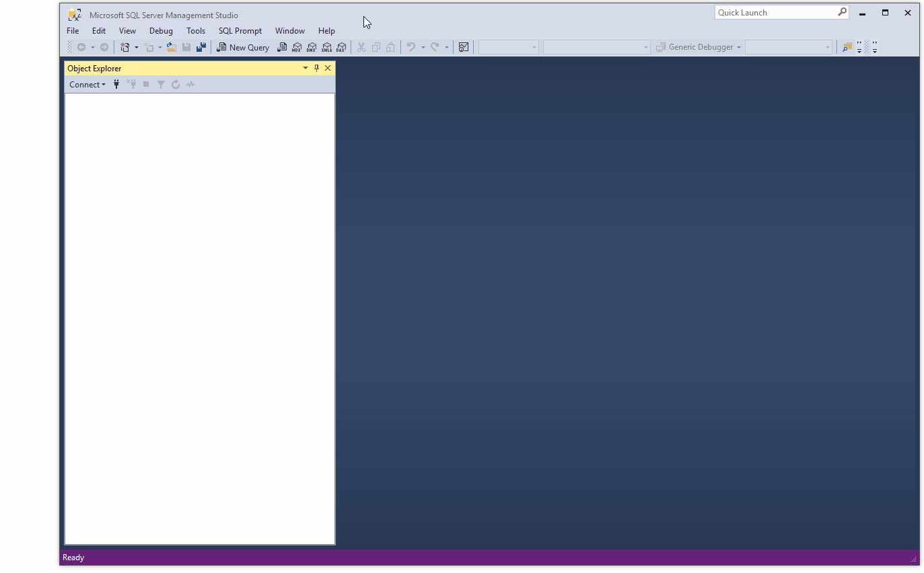Screen dimensions: 924x573
Task: Start an Analysis Services DAX query
Action: click(341, 47)
